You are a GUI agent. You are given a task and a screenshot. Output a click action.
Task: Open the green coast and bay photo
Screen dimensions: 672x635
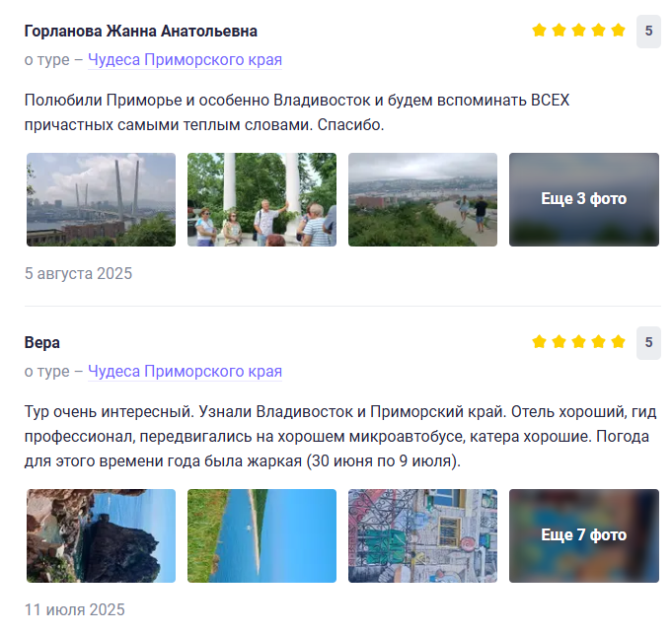tap(261, 535)
